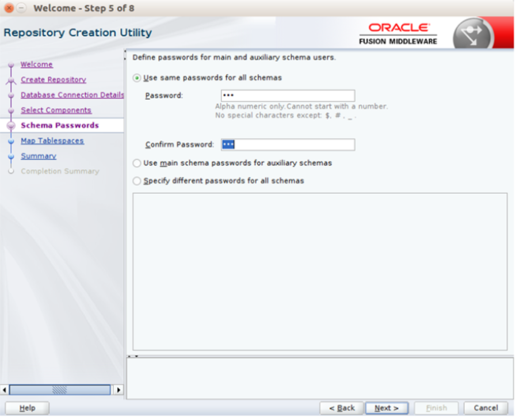
Task: Click the messages pane below the table
Action: pyautogui.click(x=320, y=379)
